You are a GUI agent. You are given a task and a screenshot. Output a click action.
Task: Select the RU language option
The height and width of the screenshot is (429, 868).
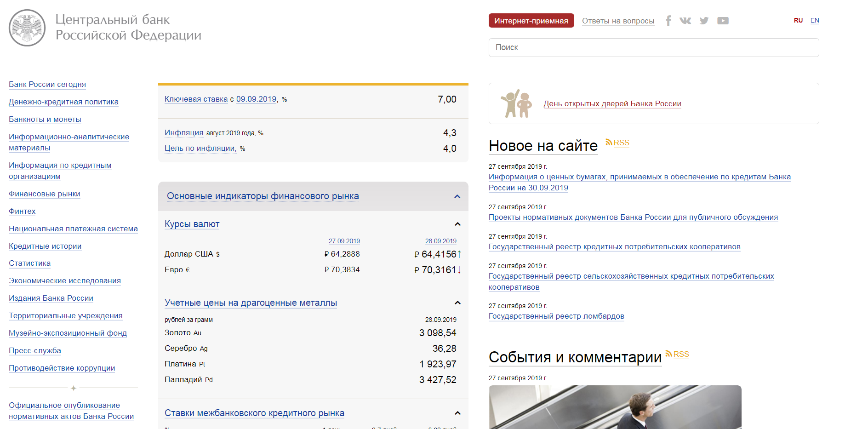798,20
